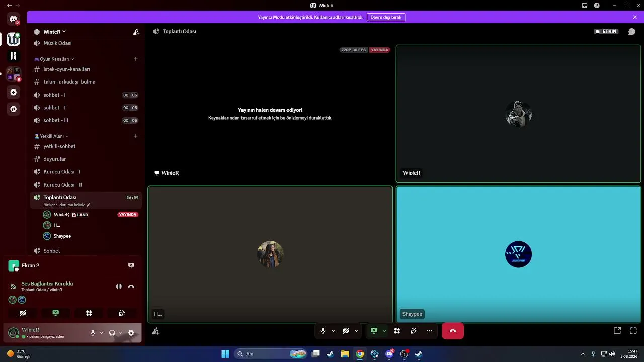The width and height of the screenshot is (644, 362).
Task: Open connection signal icon details
Action: [x=14, y=287]
